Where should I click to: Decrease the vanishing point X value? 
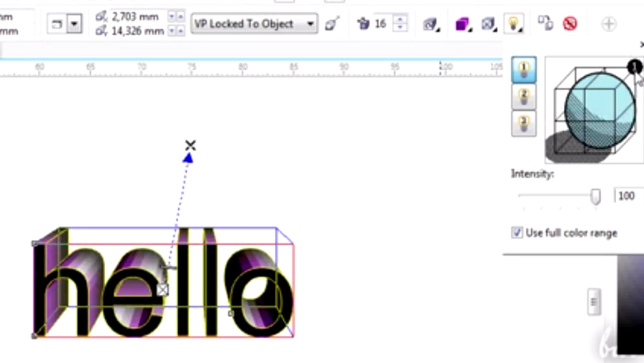pyautogui.click(x=172, y=16)
